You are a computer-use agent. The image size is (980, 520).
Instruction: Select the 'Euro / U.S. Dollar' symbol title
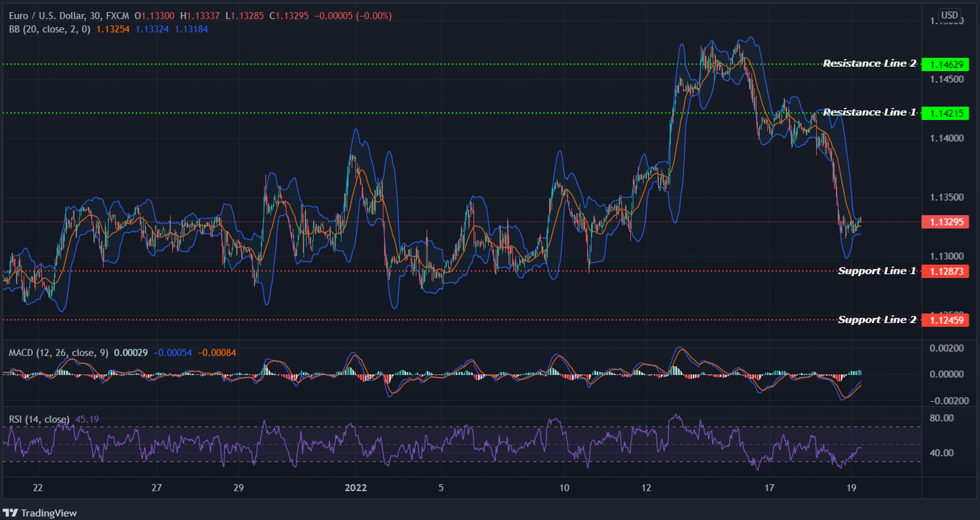pos(44,16)
